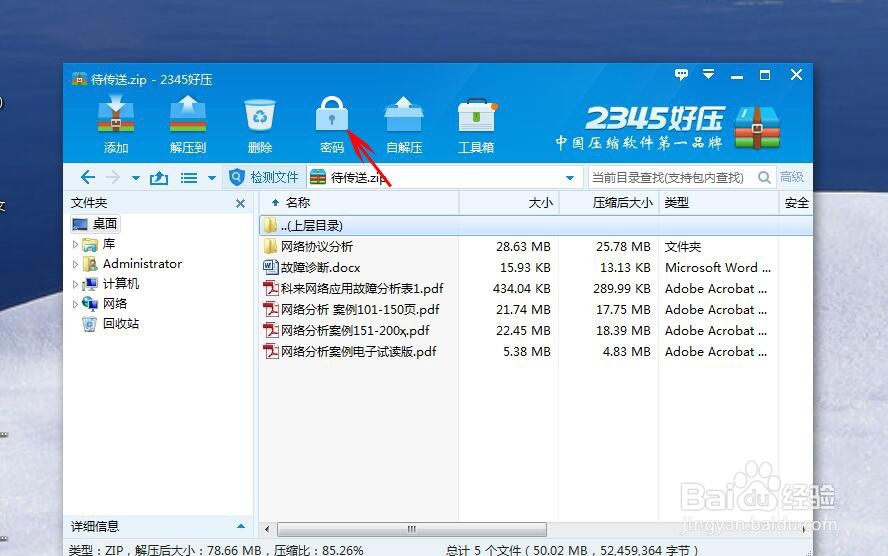Click the Microsoft Word type cell
This screenshot has height=556, width=888.
[718, 267]
